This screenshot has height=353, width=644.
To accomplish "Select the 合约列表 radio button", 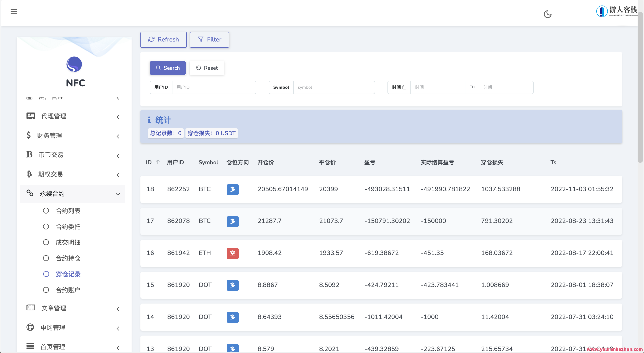I will [46, 211].
